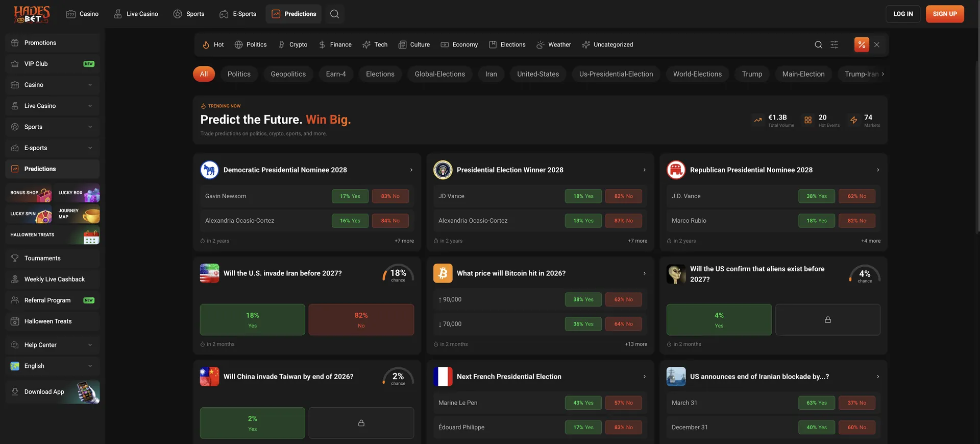The height and width of the screenshot is (444, 980).
Task: Open the Halloween Treats banner tile
Action: point(53,235)
